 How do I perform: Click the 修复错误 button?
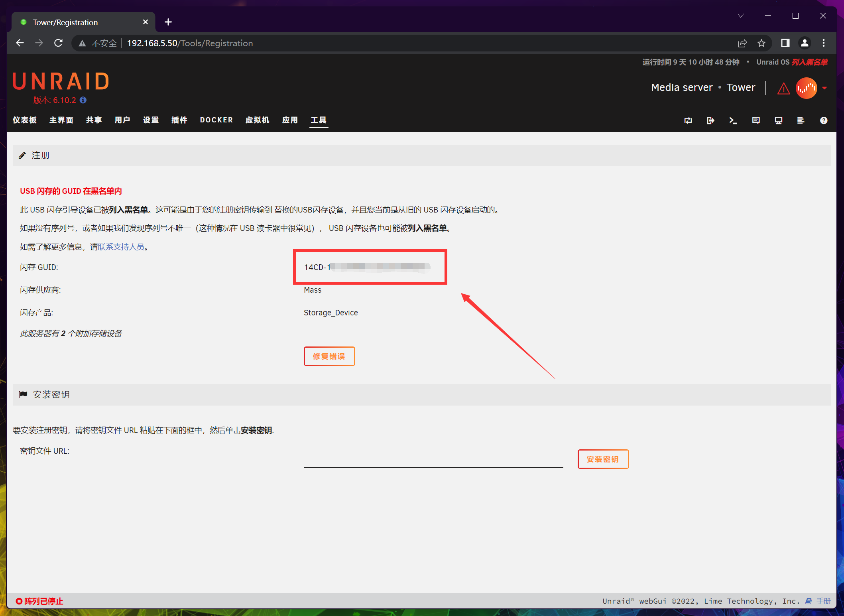tap(329, 356)
